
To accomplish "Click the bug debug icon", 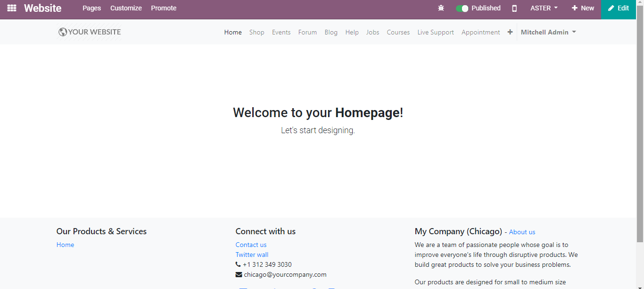I will click(x=441, y=8).
